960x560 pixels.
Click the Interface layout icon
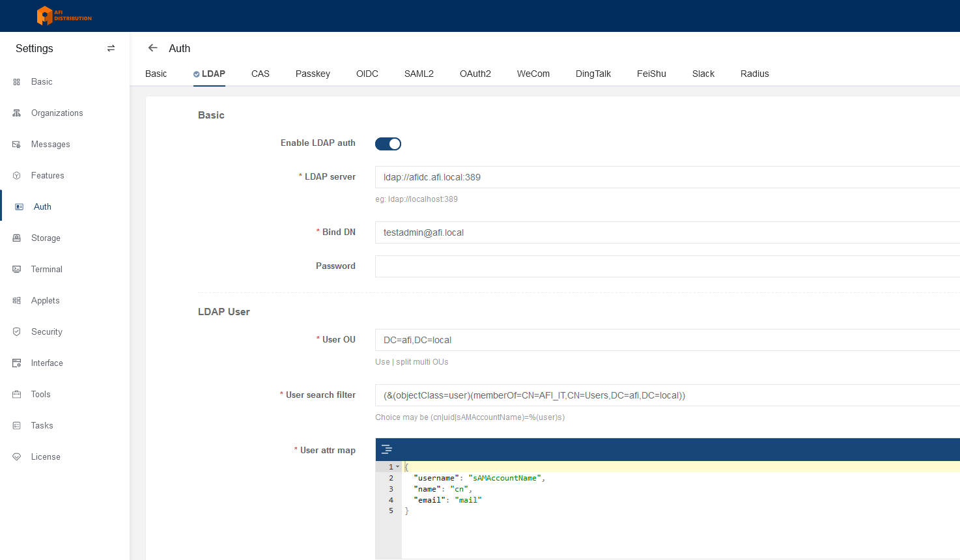[x=17, y=363]
